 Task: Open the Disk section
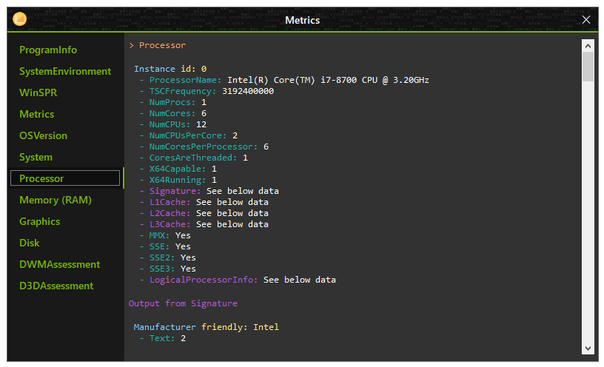tap(29, 243)
